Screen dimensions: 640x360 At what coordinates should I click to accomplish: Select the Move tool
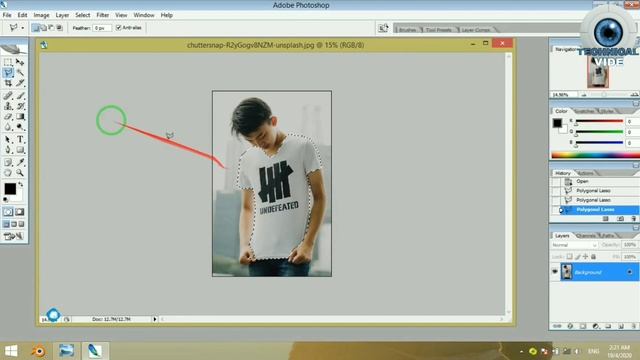click(x=20, y=62)
